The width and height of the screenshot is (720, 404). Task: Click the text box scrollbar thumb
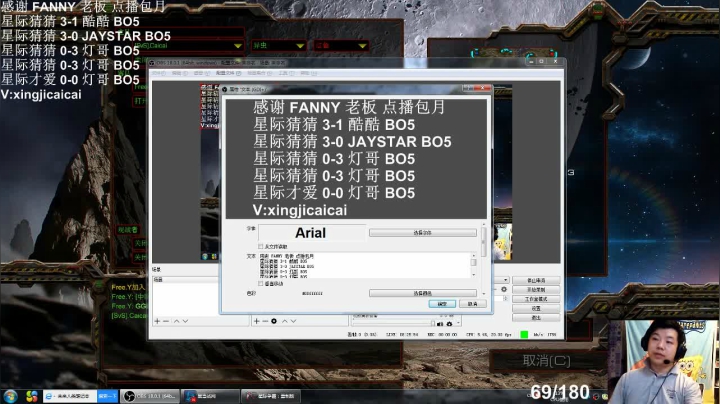[473, 262]
